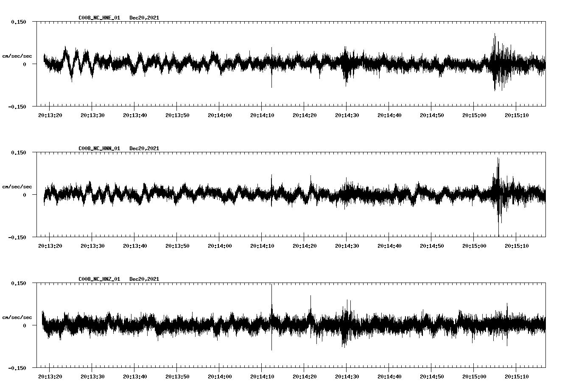The image size is (576, 392).
Task: Click the -0.150 lower limit on HNE axis
Action: point(17,107)
